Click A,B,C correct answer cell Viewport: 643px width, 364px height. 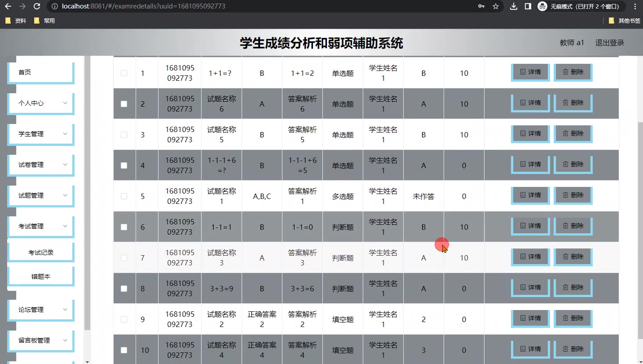point(262,196)
